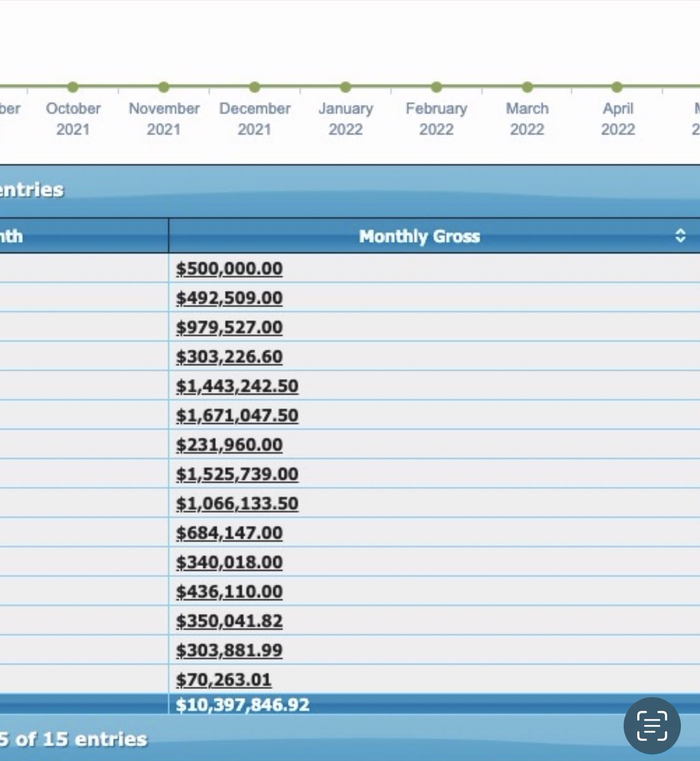Viewport: 700px width, 761px height.
Task: Select the October 2021 chart point
Action: [x=73, y=86]
